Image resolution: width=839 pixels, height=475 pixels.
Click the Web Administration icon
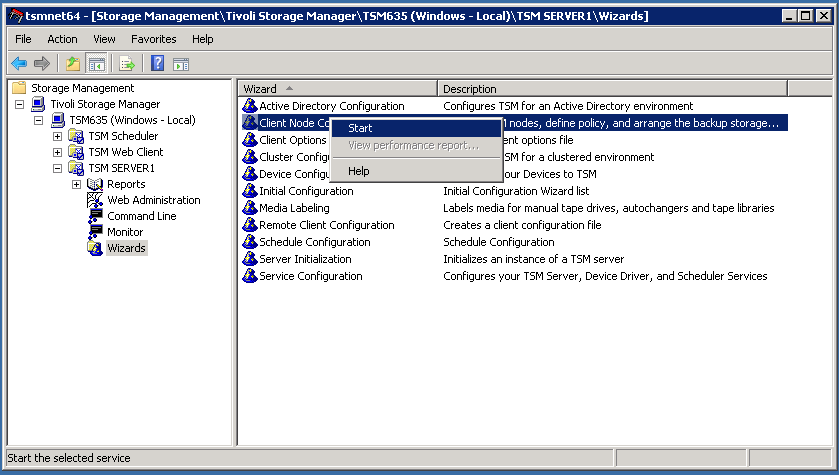pyautogui.click(x=95, y=200)
